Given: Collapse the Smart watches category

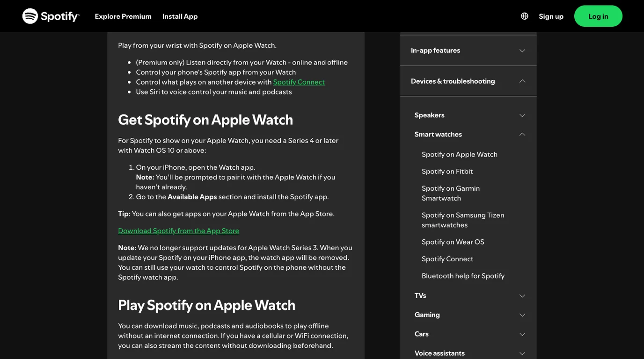Looking at the screenshot, I should coord(470,134).
